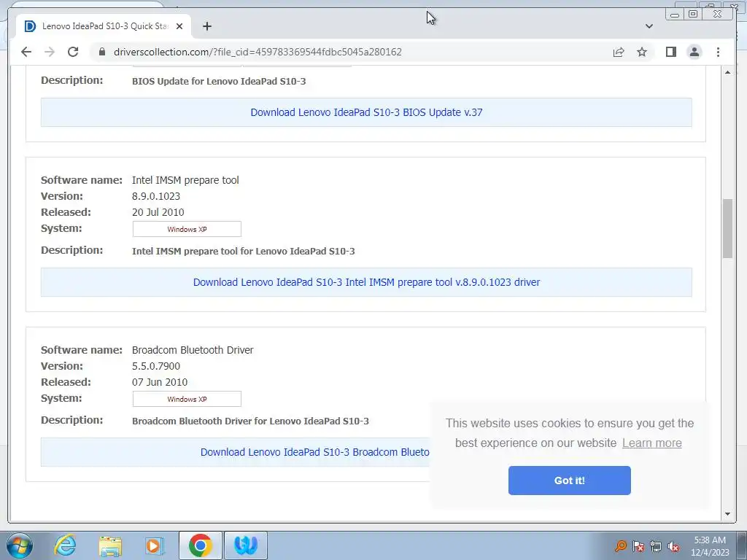The image size is (747, 560).
Task: Click Intel IMSM prepare tool description text
Action: point(244,252)
